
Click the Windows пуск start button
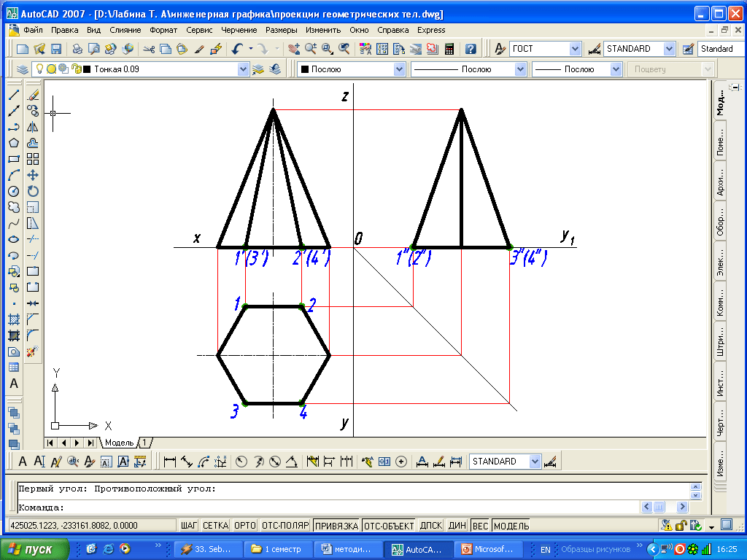coord(35,550)
